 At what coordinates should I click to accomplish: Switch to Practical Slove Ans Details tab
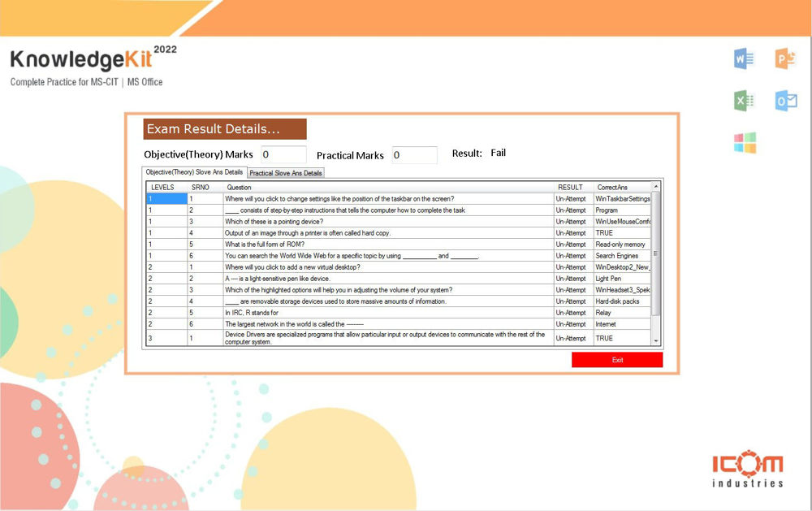[x=286, y=173]
